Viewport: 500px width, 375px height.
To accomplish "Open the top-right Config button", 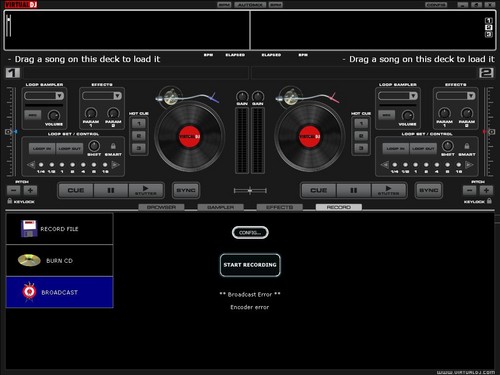I will [x=436, y=5].
